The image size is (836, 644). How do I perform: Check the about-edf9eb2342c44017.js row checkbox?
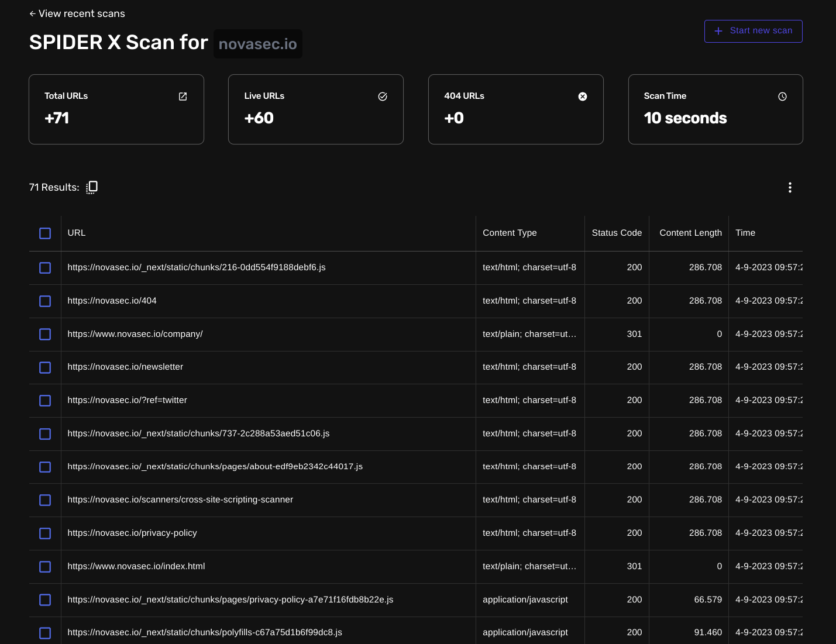pyautogui.click(x=45, y=467)
